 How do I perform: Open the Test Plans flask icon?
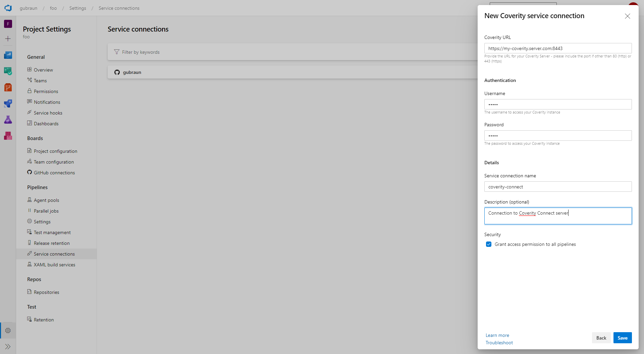point(8,120)
